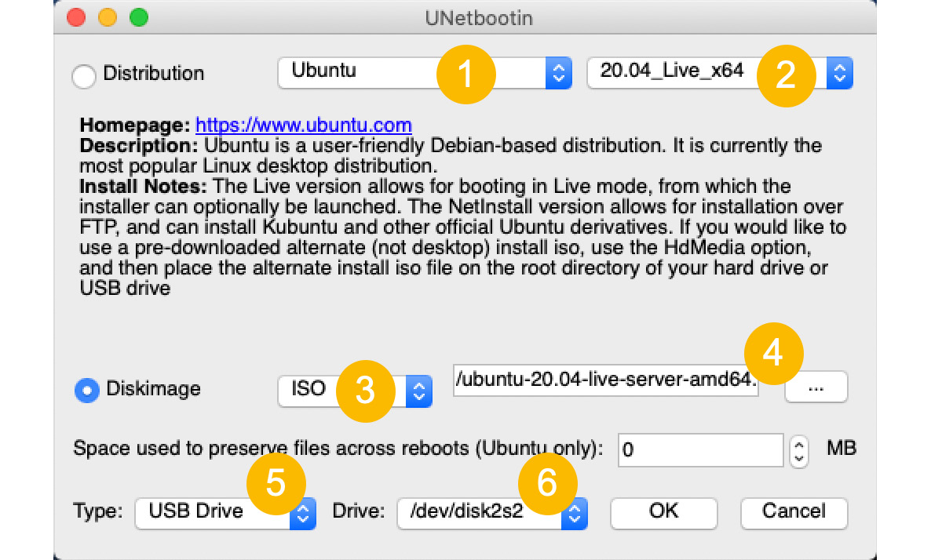Click the Cancel button
931x560 pixels.
(794, 512)
